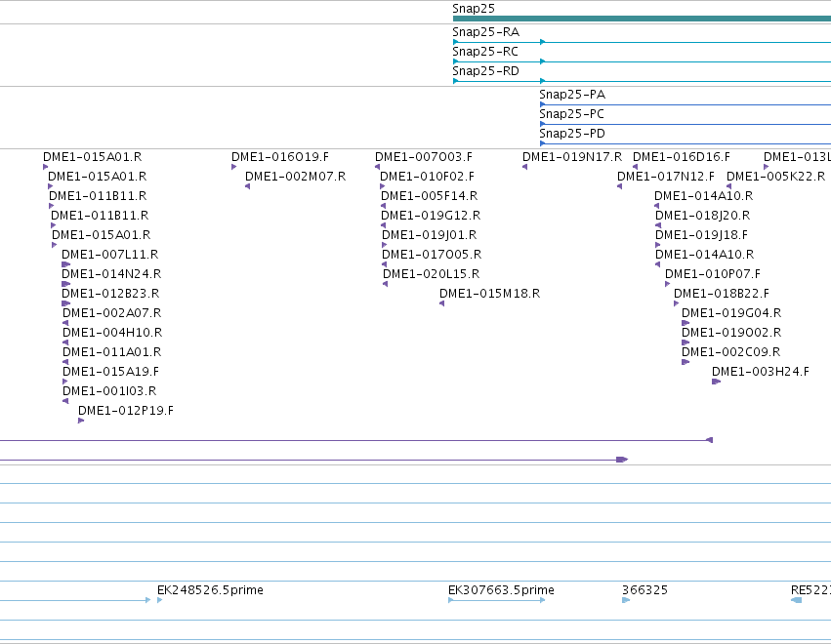Choose the DME1-012B23.R read label
Screen dimensions: 831x644
[x=110, y=294]
